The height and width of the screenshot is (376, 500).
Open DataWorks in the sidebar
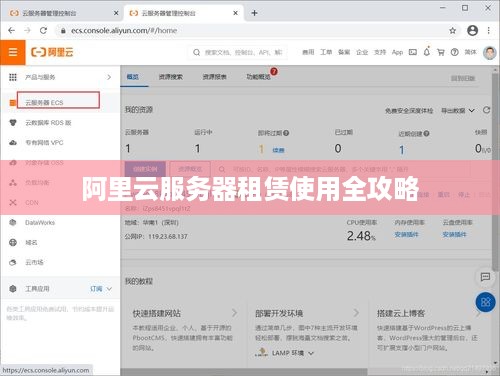click(40, 222)
